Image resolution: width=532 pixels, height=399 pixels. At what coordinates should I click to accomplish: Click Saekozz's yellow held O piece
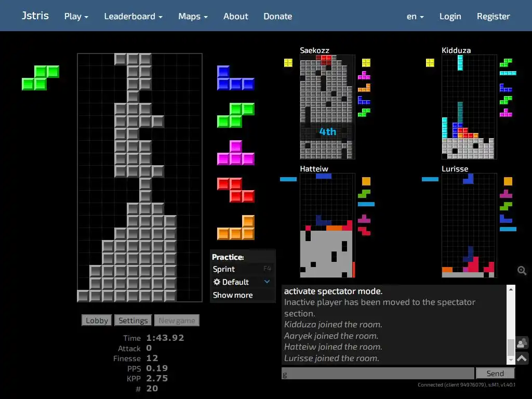coord(288,63)
